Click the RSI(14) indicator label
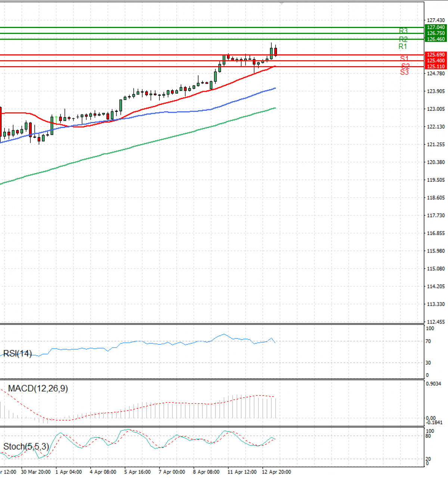 [18, 353]
